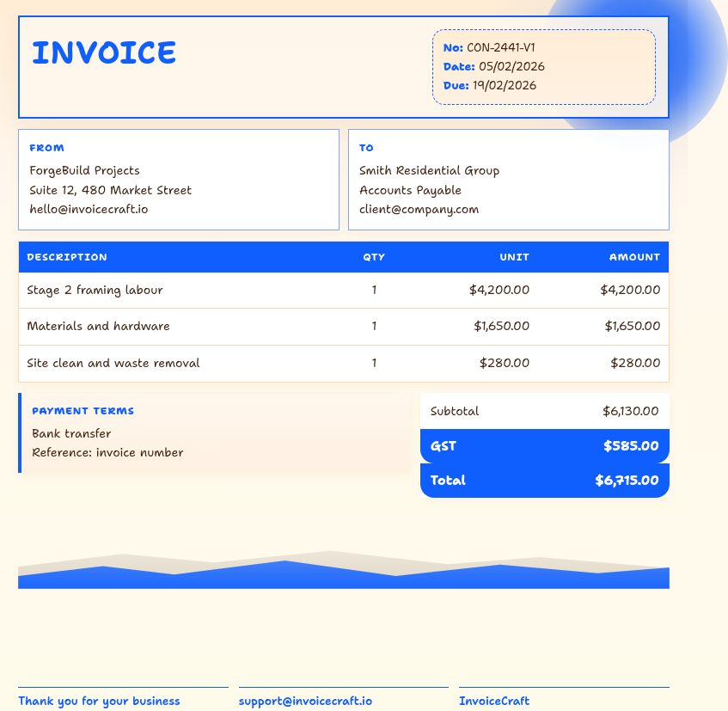Click the QTY column header

[x=374, y=257]
